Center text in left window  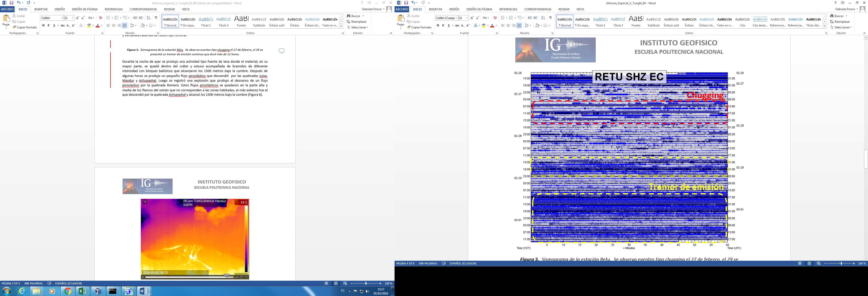pos(113,26)
